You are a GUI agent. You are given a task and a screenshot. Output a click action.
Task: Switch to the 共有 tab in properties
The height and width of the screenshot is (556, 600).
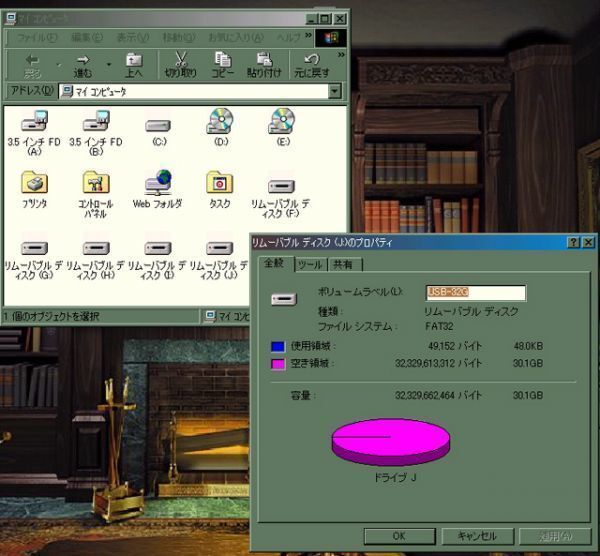[x=344, y=264]
